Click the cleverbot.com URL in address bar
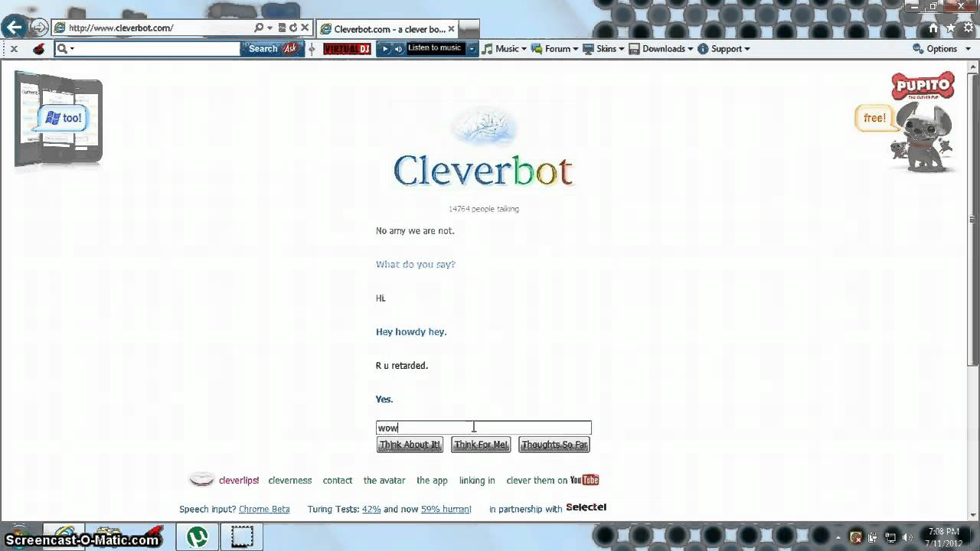This screenshot has width=980, height=551. click(121, 28)
